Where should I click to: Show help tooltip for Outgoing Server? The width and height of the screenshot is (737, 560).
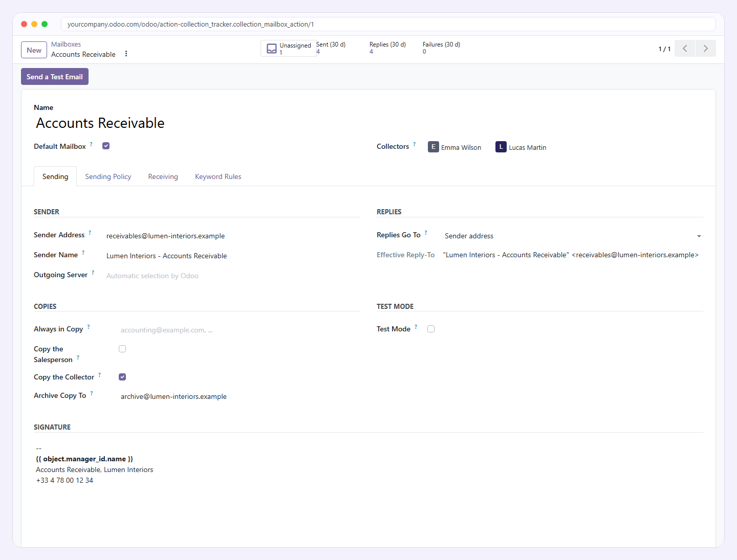[x=93, y=273]
